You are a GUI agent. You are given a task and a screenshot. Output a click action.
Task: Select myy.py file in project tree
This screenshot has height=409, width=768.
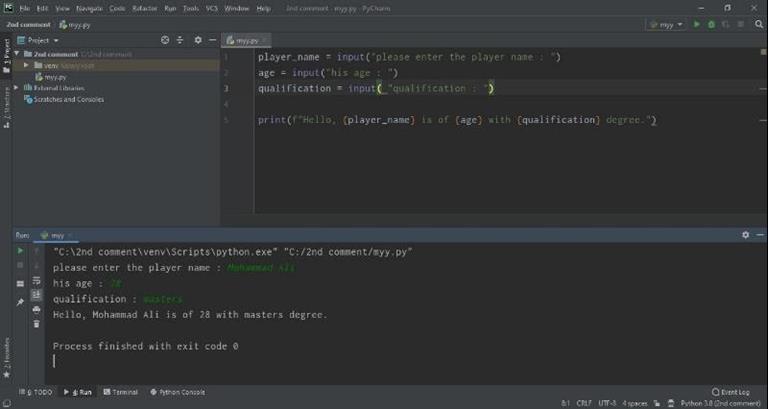pos(53,76)
